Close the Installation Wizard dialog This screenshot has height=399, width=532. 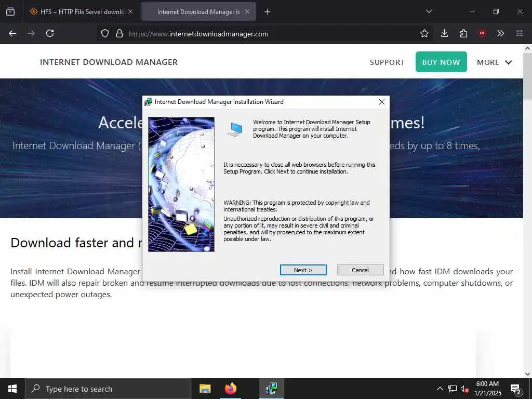coord(382,102)
